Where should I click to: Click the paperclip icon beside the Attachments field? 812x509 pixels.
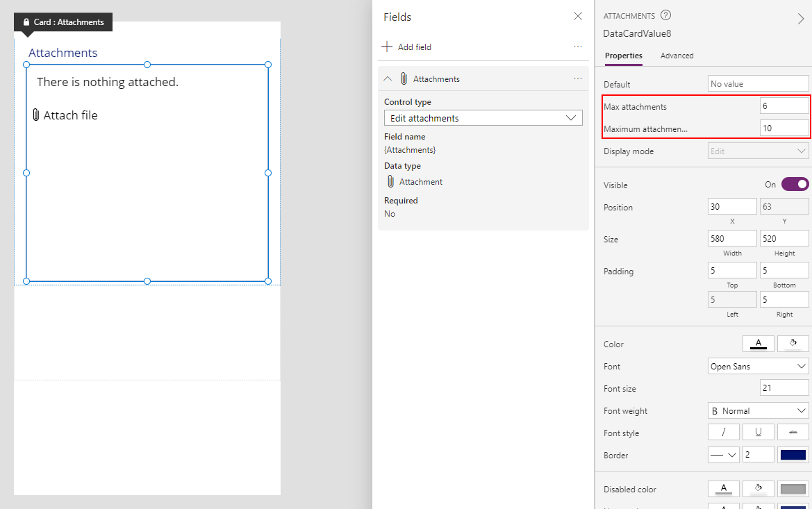click(404, 78)
